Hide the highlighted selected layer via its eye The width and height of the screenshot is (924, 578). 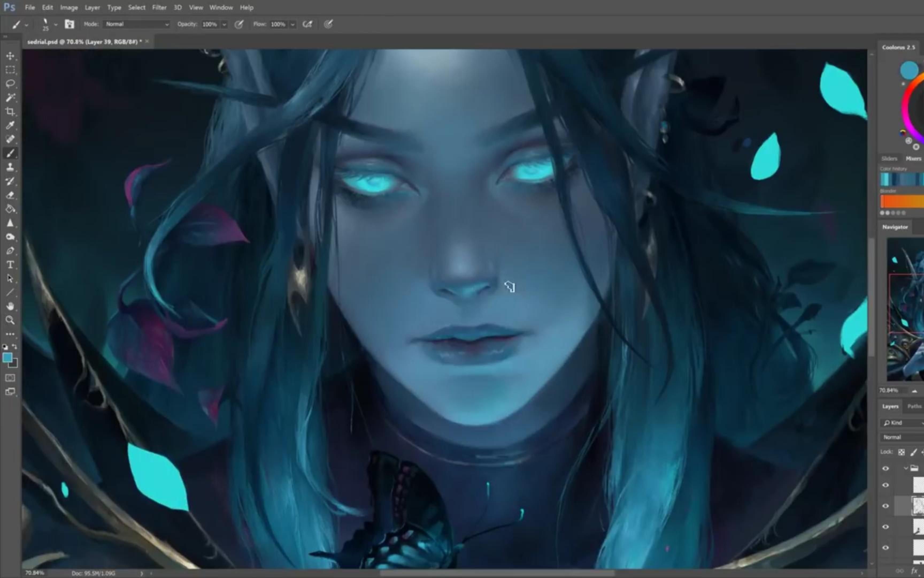pos(886,506)
